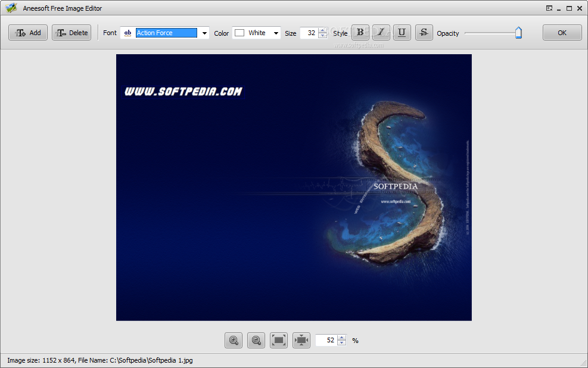Toggle Strikethrough style
Viewport: 588px width, 368px height.
[x=424, y=32]
